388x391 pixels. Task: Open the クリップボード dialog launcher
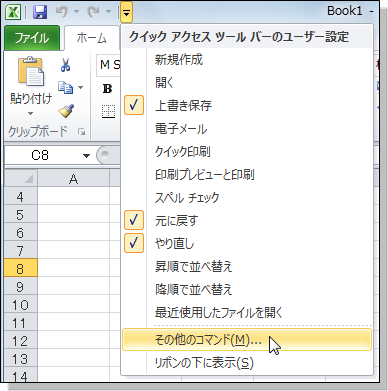81,132
